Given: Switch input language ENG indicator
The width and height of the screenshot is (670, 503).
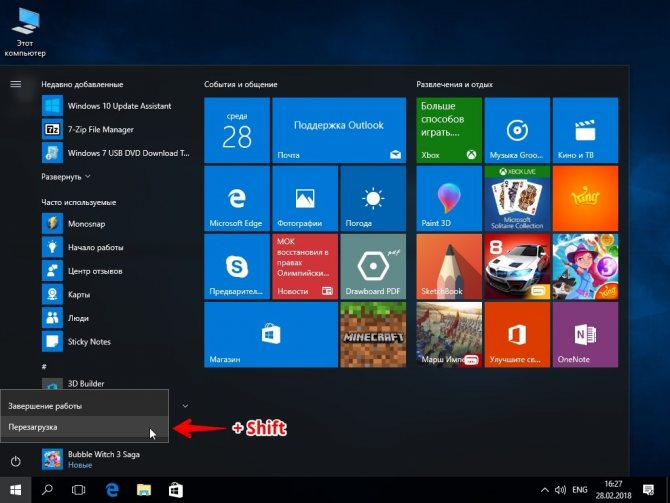Looking at the screenshot, I should [580, 490].
